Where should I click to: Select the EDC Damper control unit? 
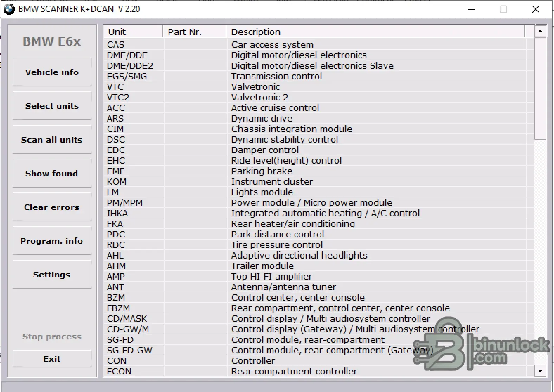point(319,150)
